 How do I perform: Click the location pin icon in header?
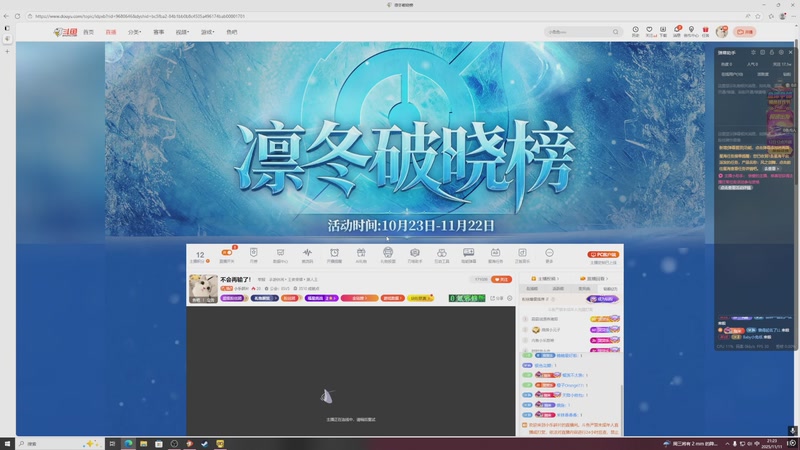(x=691, y=30)
